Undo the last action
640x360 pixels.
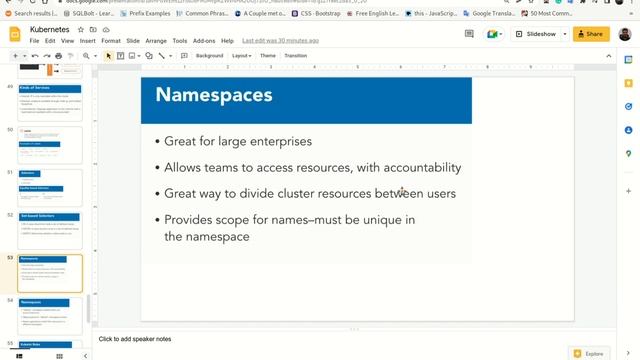click(x=35, y=56)
